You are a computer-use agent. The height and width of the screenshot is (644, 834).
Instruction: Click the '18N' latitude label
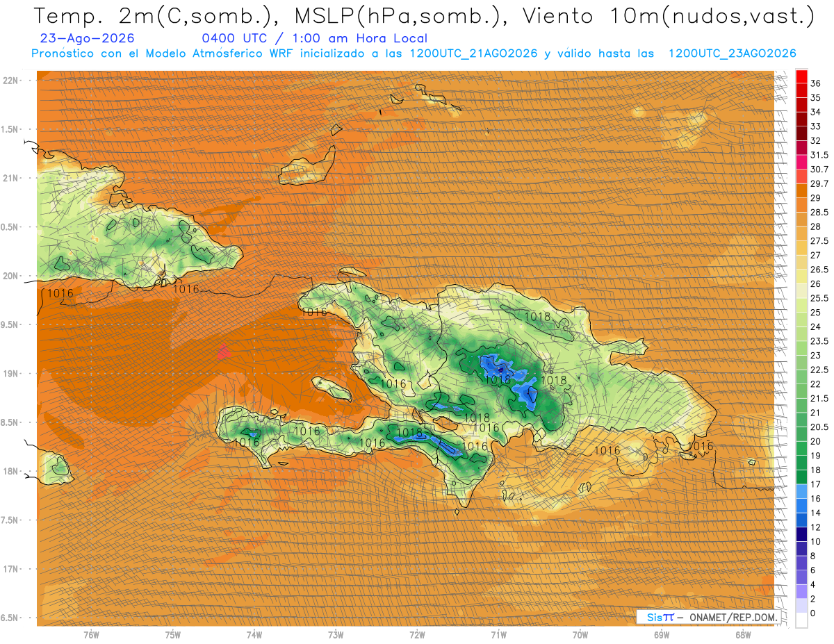click(11, 471)
